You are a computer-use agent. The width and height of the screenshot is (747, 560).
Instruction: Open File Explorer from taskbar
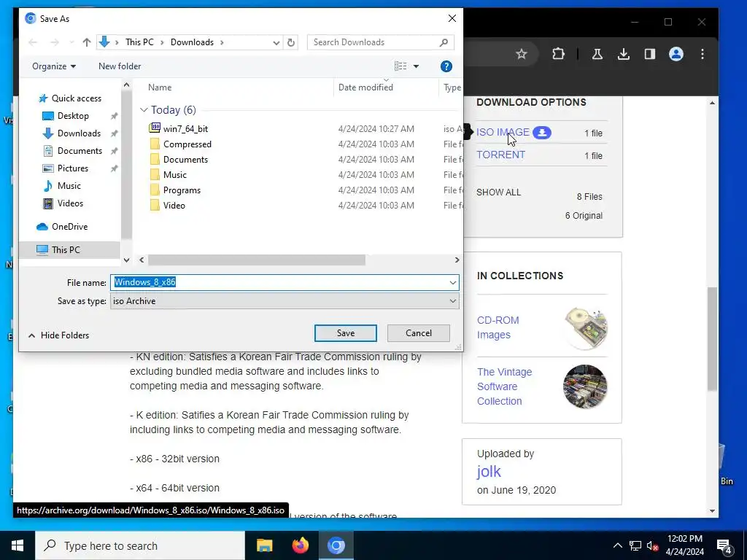point(264,545)
